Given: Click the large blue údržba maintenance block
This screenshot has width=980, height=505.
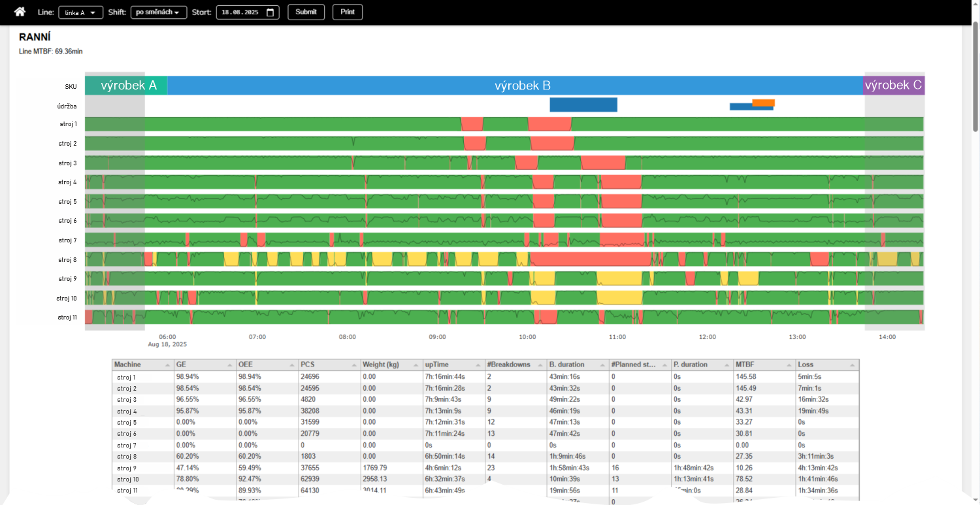Looking at the screenshot, I should pyautogui.click(x=583, y=105).
